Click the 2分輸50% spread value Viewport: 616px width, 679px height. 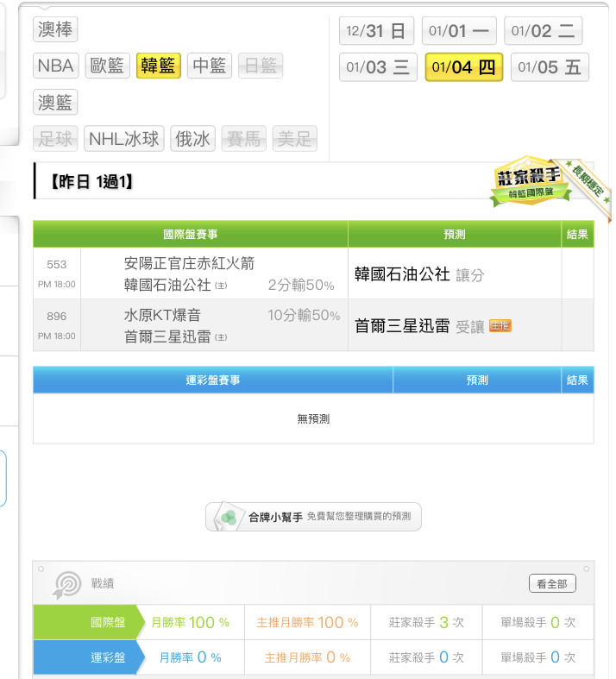301,285
